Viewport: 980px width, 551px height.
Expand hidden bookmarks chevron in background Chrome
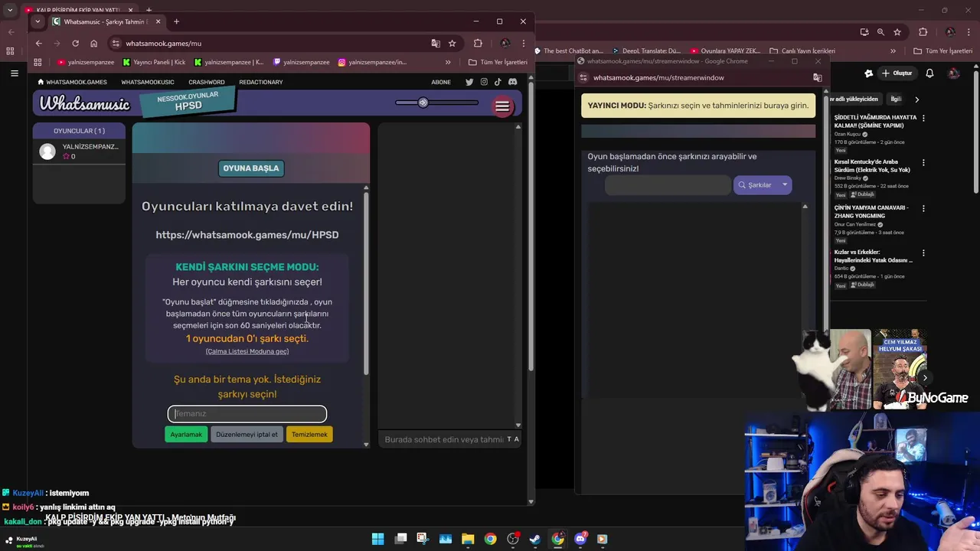tap(893, 51)
